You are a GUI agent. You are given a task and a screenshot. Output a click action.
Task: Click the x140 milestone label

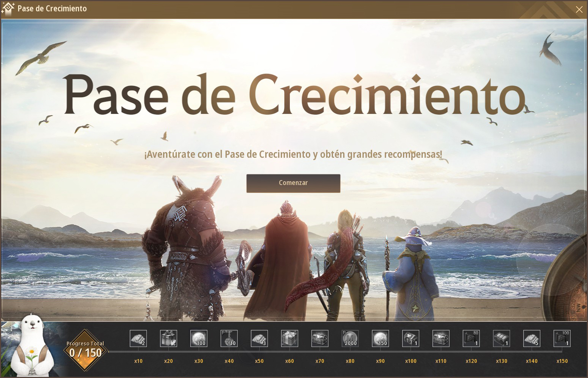(x=532, y=361)
